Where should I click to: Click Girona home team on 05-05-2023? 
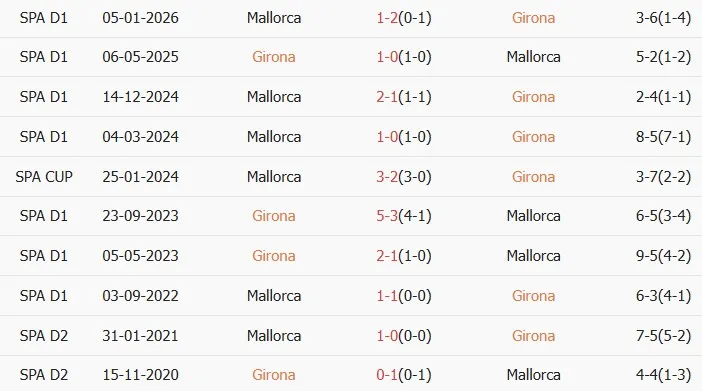coord(274,256)
